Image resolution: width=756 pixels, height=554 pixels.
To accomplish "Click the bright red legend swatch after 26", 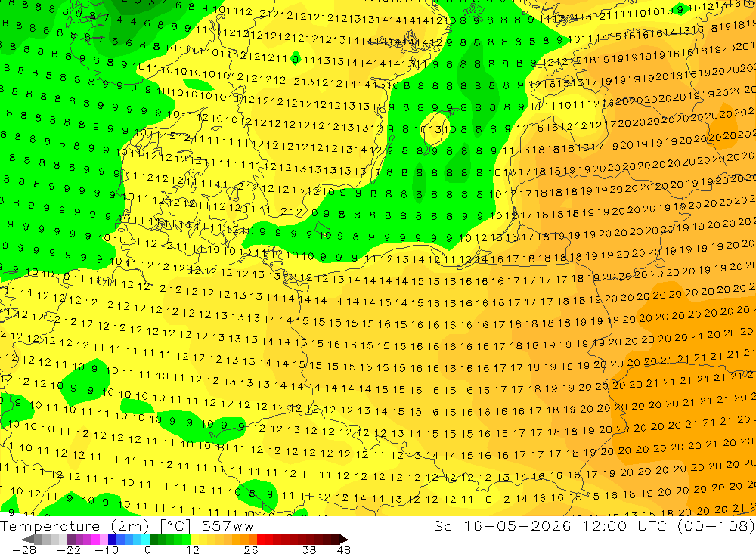I will coord(261,539).
